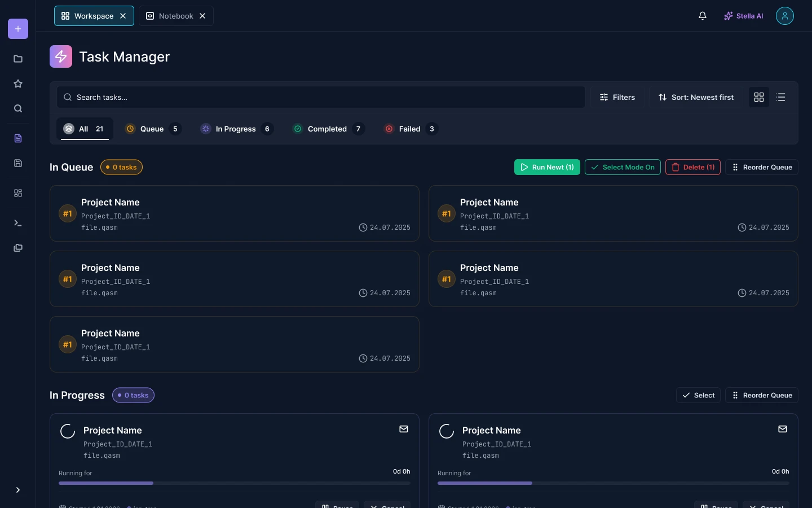Open the document icon in sidebar

(18, 138)
